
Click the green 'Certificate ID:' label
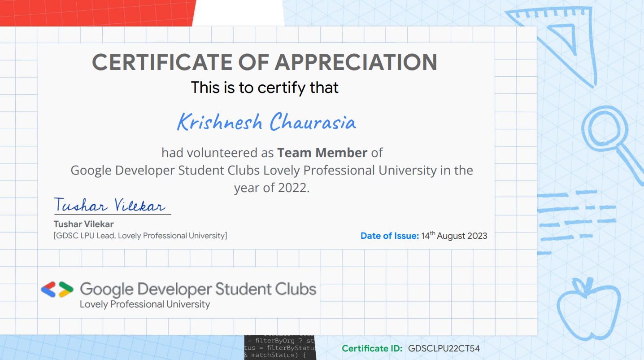pyautogui.click(x=372, y=348)
